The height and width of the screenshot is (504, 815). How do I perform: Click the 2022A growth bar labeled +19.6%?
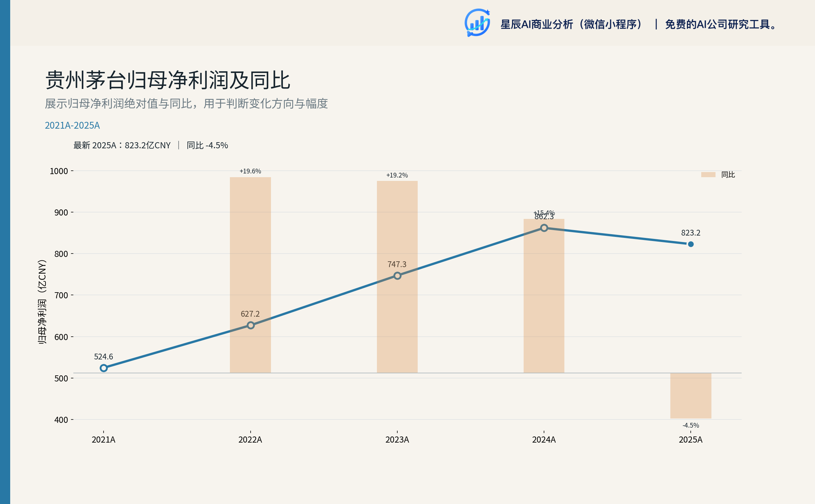click(x=250, y=275)
